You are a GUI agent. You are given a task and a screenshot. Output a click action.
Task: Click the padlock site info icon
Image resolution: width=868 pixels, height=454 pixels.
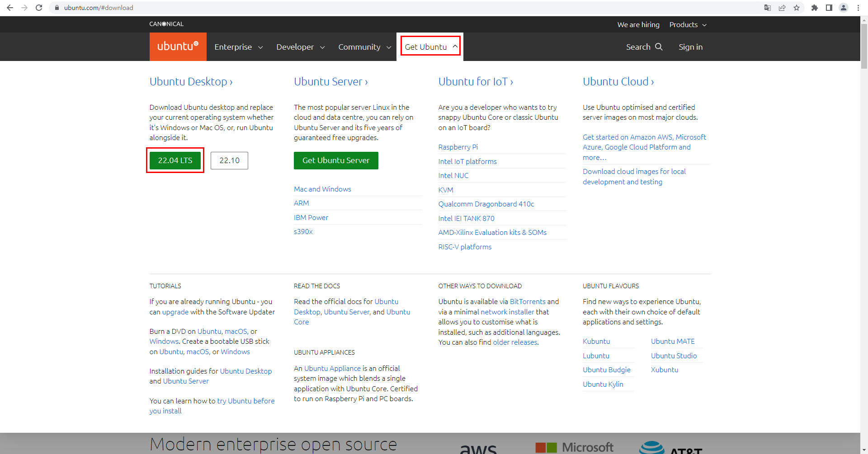pos(57,8)
